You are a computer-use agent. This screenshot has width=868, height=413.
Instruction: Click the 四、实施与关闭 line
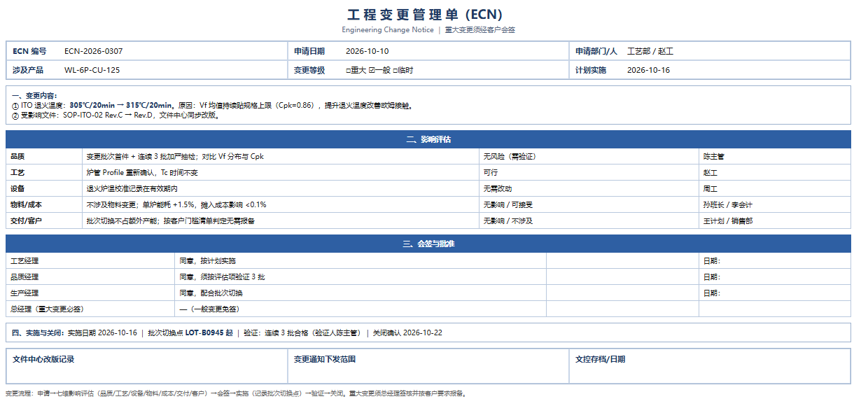pos(428,332)
